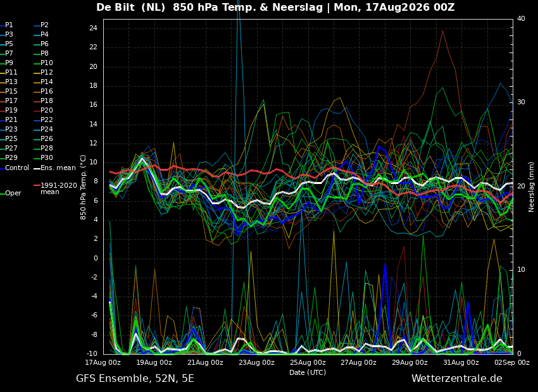Click the 02Sep 00z date tick label
This screenshot has height=392, width=538.
pos(512,362)
